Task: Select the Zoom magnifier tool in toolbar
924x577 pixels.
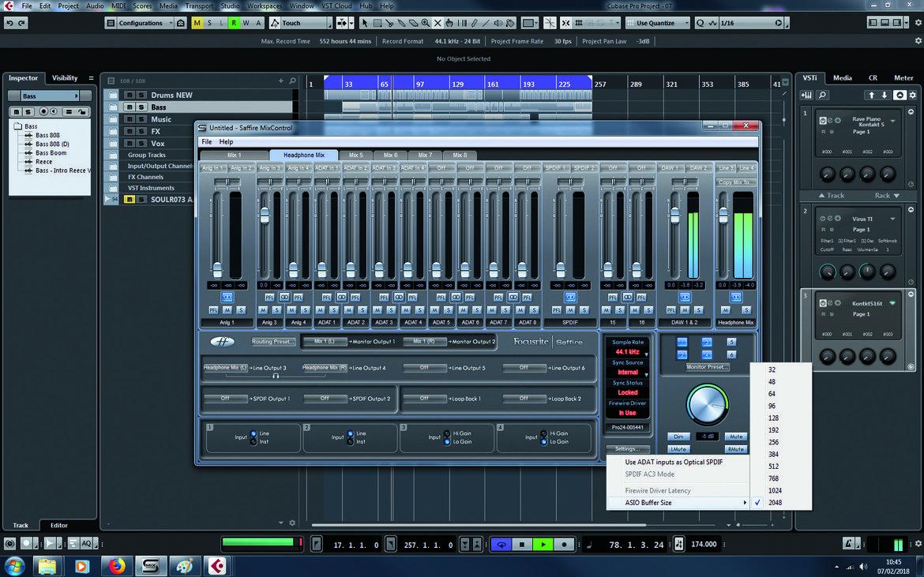Action: pos(426,23)
